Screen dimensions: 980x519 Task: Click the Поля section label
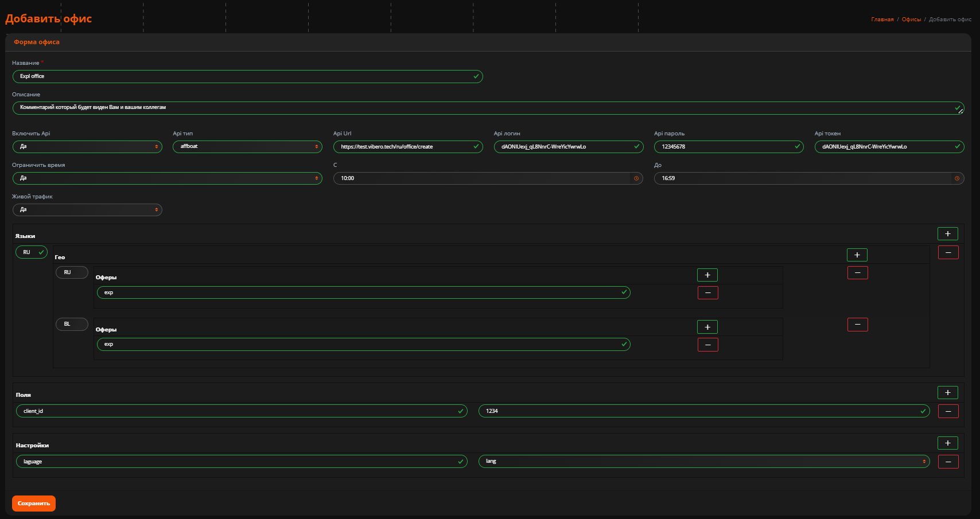tap(24, 395)
